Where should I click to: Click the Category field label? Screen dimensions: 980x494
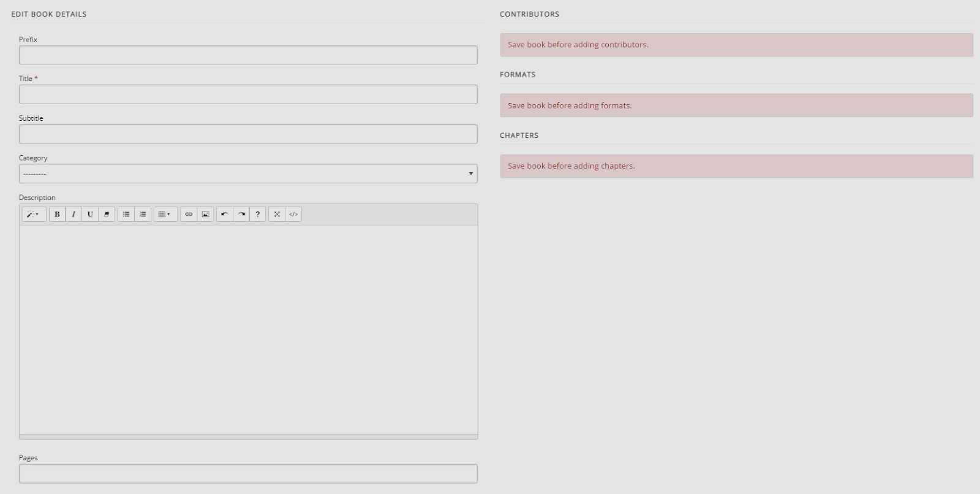pos(33,158)
